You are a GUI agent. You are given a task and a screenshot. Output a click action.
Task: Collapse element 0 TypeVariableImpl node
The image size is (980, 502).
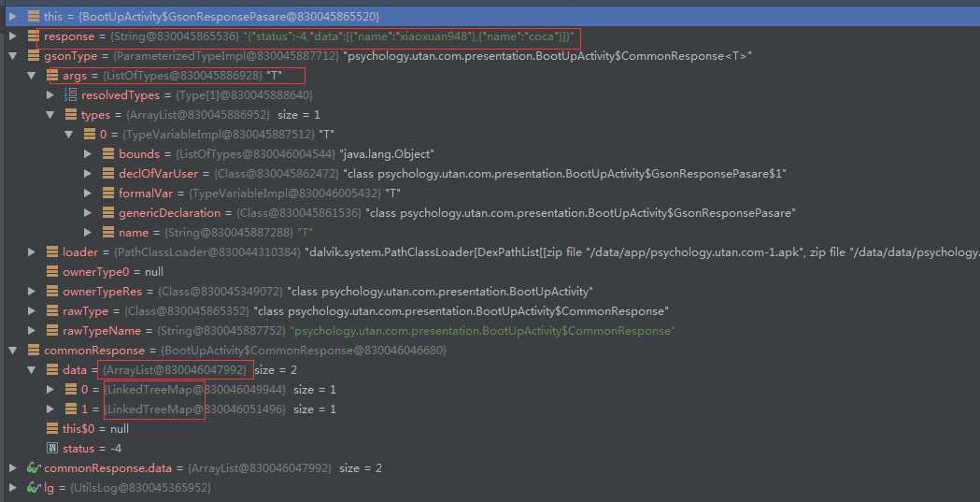(x=69, y=135)
